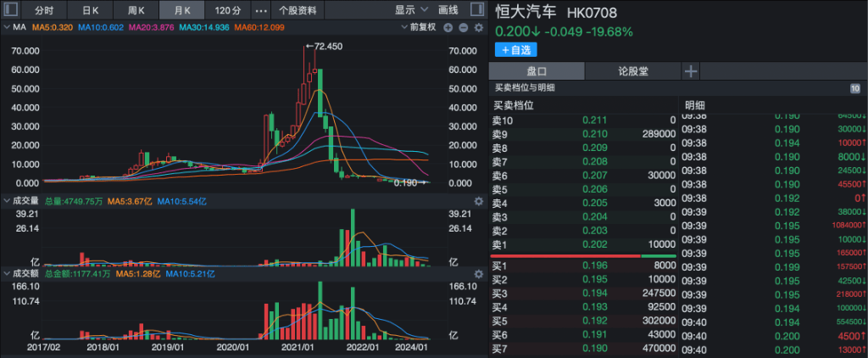The width and height of the screenshot is (868, 358).
Task: Select the 盘口 tab
Action: (x=537, y=71)
